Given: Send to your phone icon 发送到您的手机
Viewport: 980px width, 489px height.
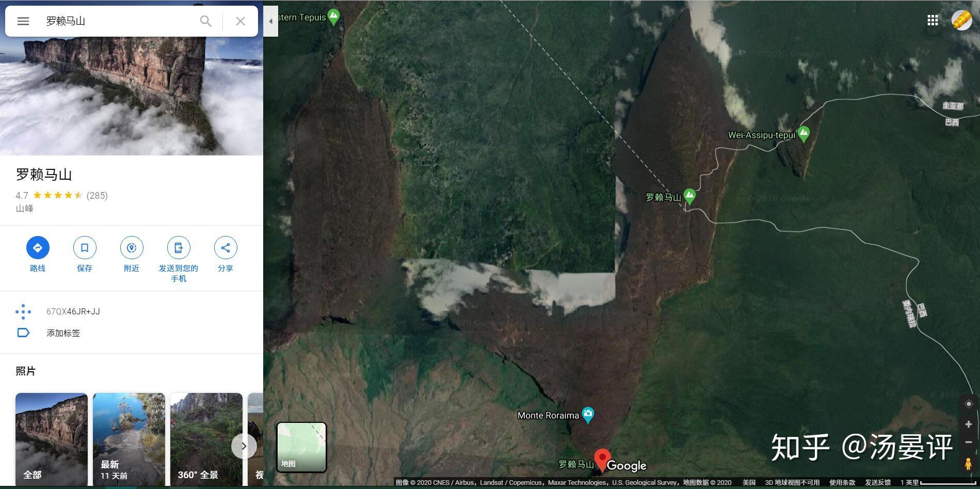Looking at the screenshot, I should point(179,248).
